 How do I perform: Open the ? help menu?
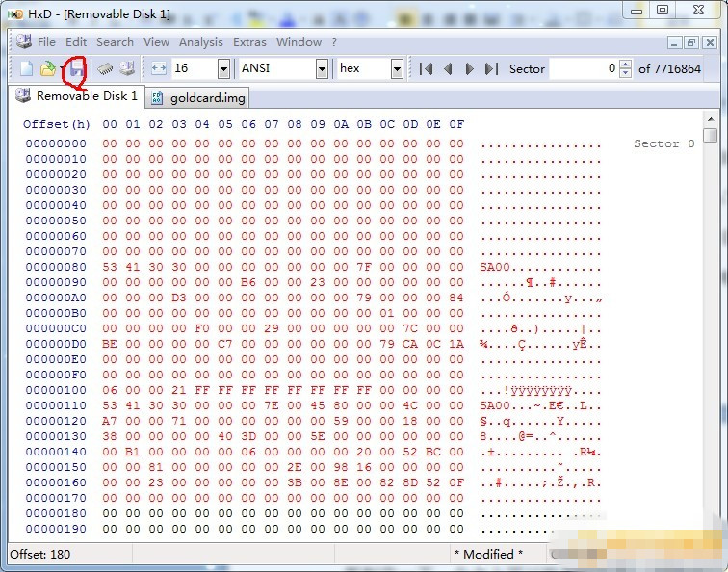click(334, 42)
